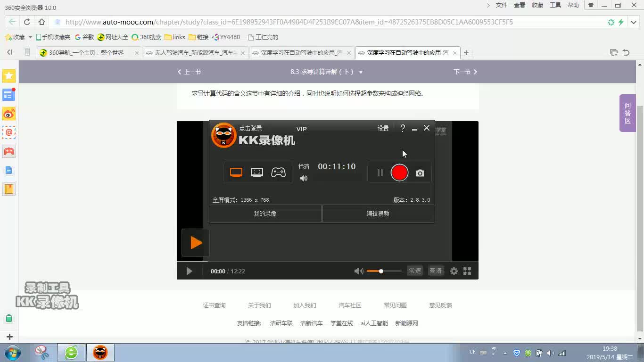The height and width of the screenshot is (362, 644).
Task: Open the 360 browser taskbar icon
Action: [71, 353]
